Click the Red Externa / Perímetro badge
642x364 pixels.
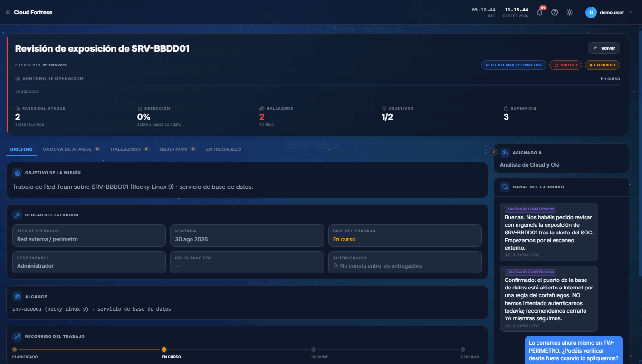click(514, 65)
